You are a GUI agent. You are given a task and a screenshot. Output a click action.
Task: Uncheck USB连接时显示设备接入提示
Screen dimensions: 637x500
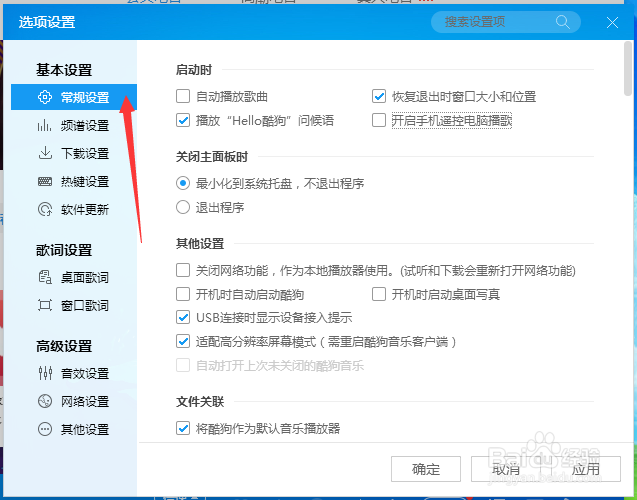(183, 318)
